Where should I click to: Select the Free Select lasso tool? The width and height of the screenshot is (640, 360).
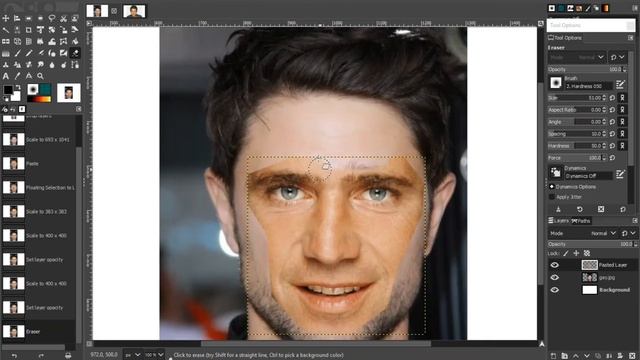tap(52, 18)
